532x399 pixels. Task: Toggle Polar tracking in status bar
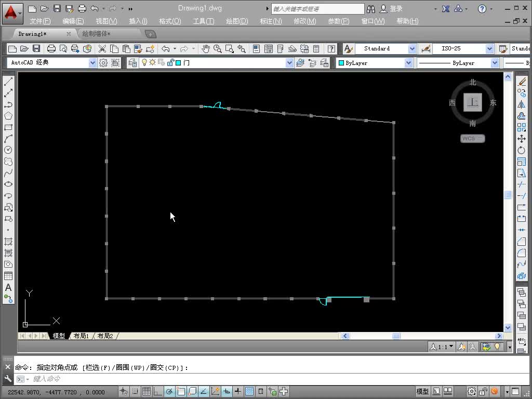coord(169,392)
